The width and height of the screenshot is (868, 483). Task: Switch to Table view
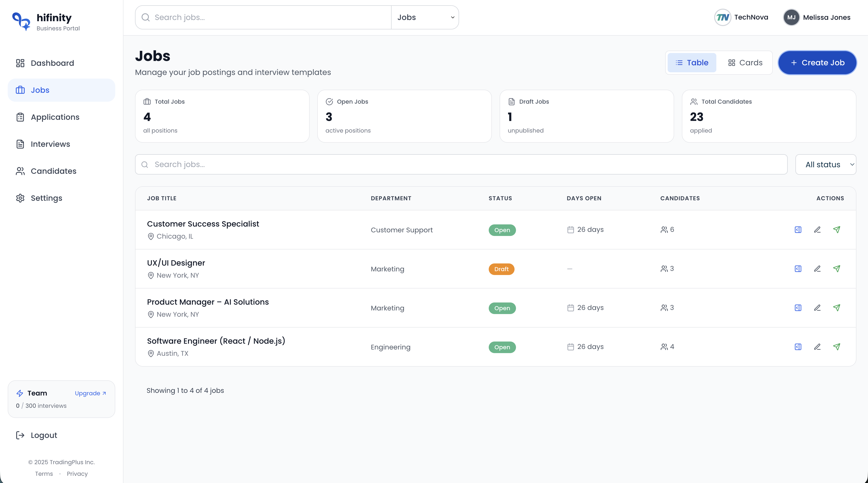click(692, 62)
